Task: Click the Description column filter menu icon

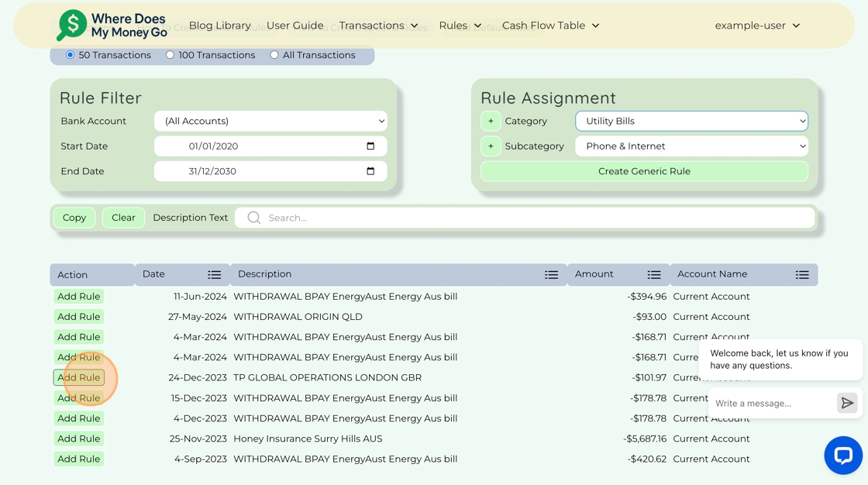Action: (551, 274)
